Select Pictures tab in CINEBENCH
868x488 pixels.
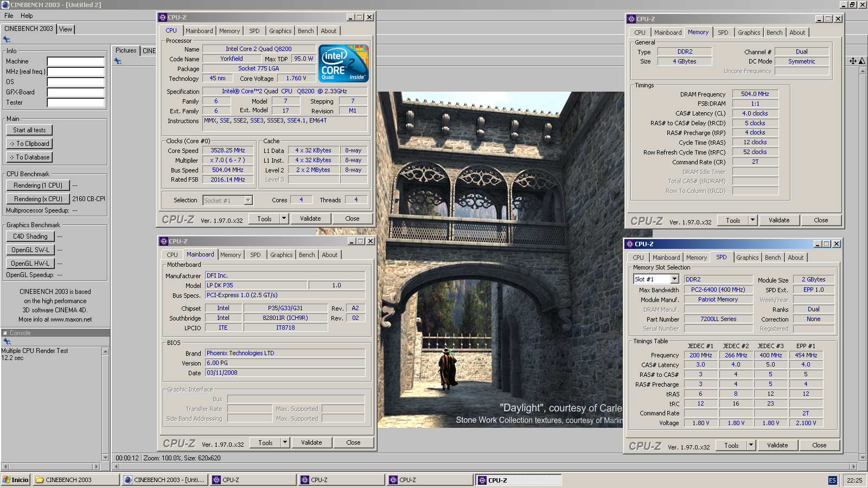click(x=126, y=50)
